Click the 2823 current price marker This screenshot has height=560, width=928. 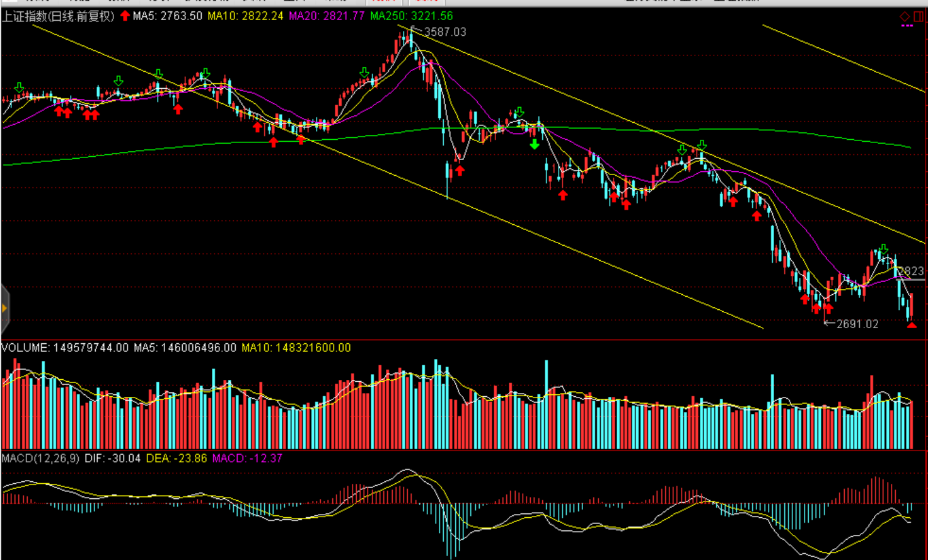[911, 271]
